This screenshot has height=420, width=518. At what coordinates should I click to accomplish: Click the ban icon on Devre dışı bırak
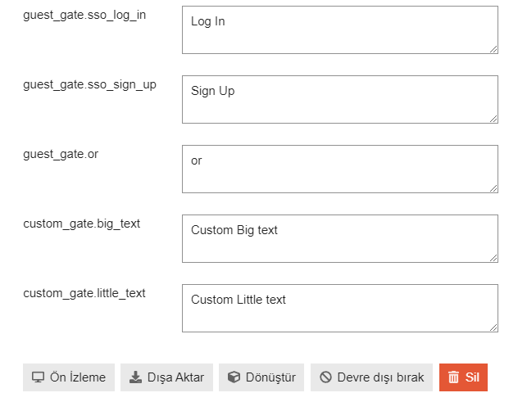pyautogui.click(x=325, y=377)
